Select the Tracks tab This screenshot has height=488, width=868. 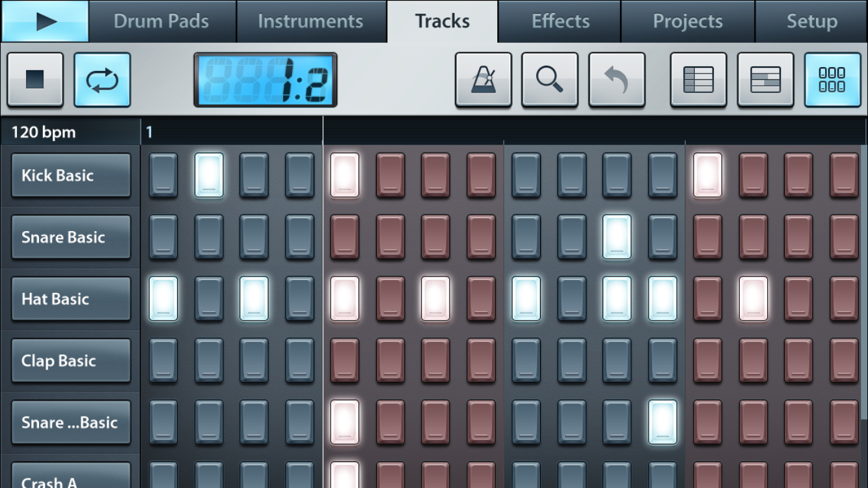tap(442, 21)
